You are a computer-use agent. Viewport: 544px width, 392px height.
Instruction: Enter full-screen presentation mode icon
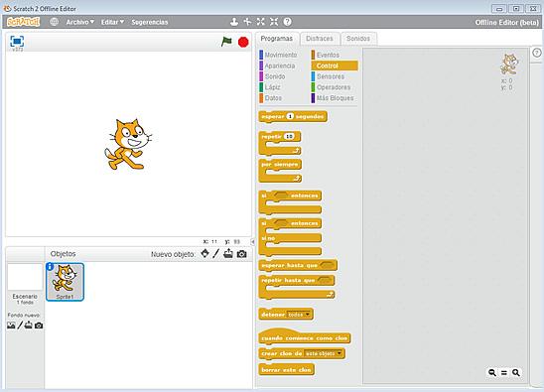pos(17,42)
